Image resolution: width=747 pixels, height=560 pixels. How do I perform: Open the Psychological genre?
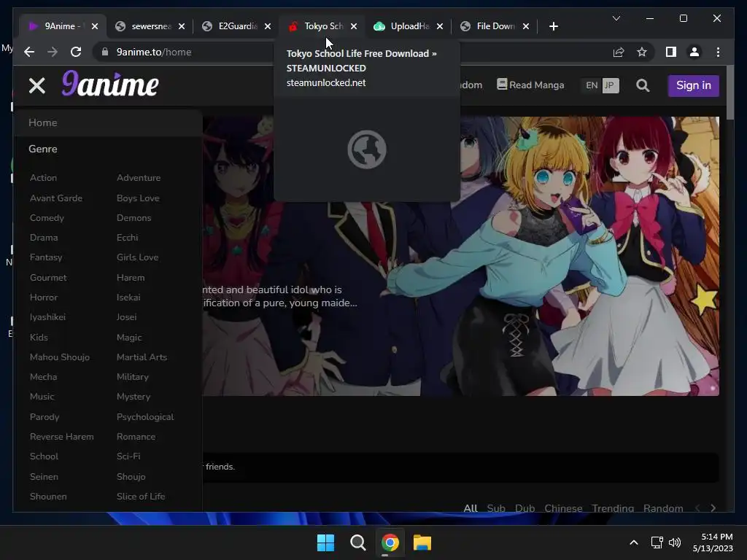145,417
